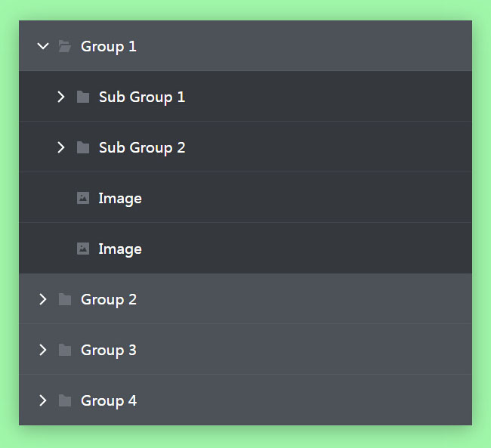Viewport: 491px width, 448px height.
Task: Expand Sub Group 2 with its chevron
Action: 61,147
